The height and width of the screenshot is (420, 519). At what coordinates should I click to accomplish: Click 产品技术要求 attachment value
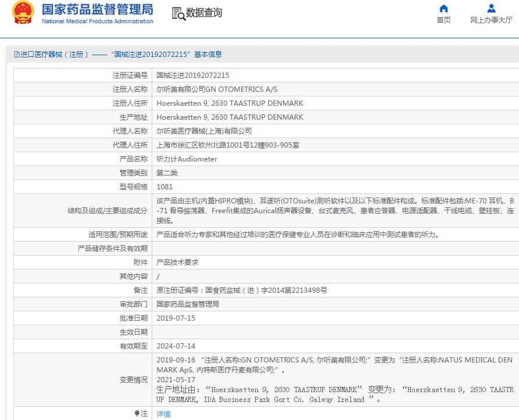point(177,262)
